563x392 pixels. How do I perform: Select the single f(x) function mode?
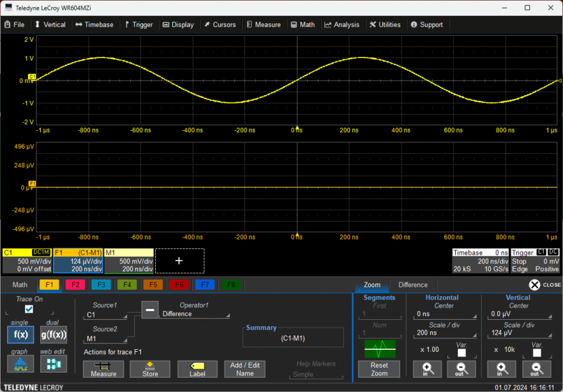tap(20, 335)
